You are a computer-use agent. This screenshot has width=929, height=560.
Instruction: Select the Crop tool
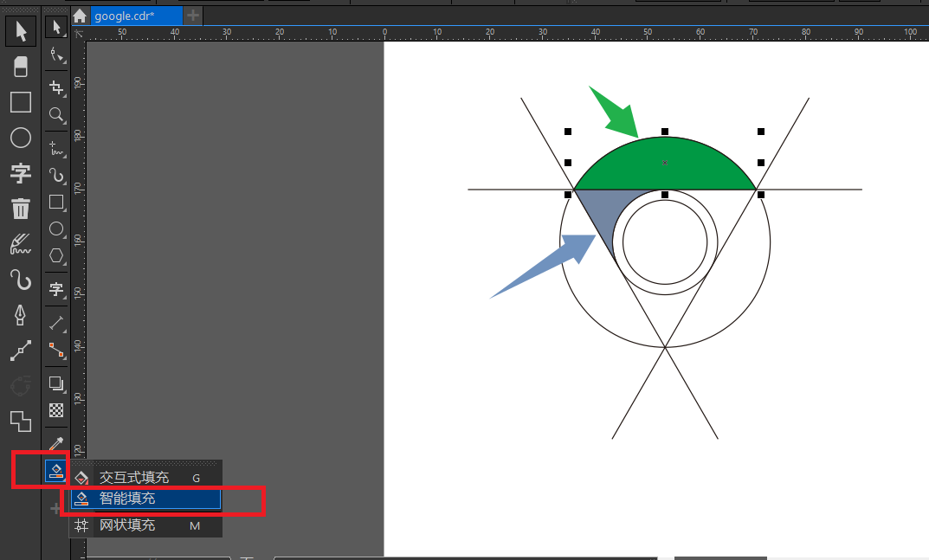56,87
